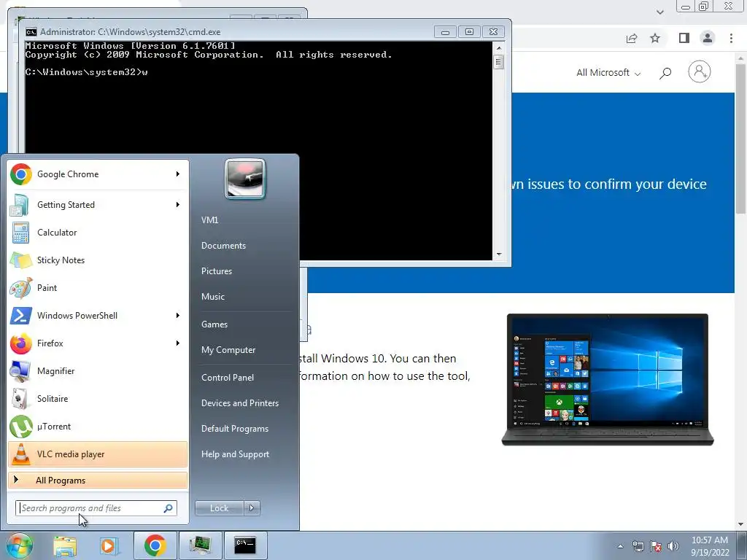Screen dimensions: 747x560
Task: Switch to cmd taskbar button
Action: coord(245,545)
